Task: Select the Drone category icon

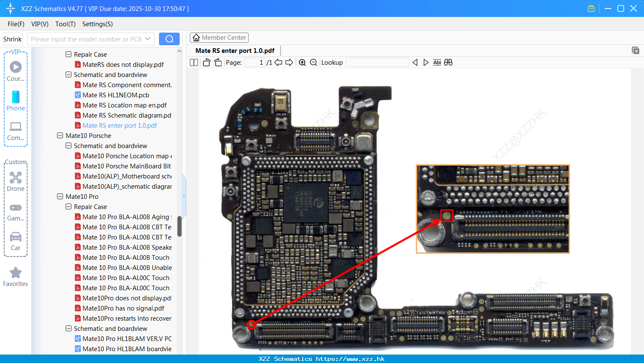Action: click(16, 181)
